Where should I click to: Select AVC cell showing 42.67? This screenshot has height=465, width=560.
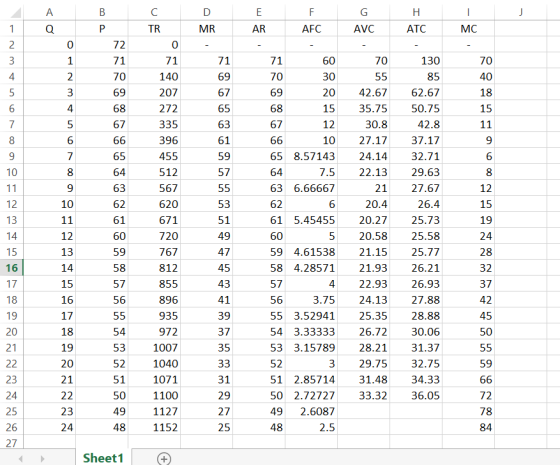364,92
